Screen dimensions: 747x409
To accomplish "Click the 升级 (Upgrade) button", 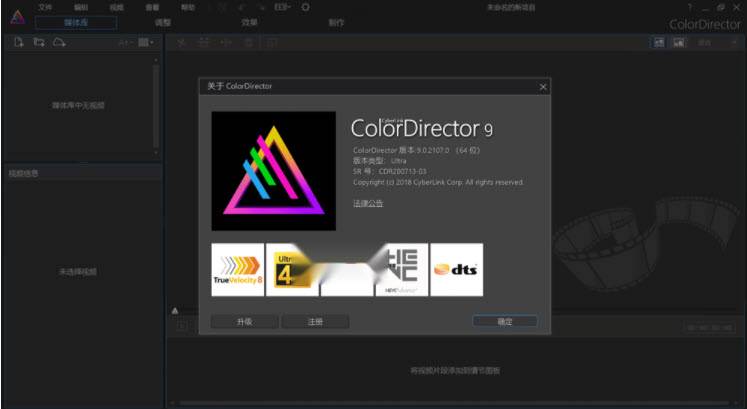I will pos(244,322).
